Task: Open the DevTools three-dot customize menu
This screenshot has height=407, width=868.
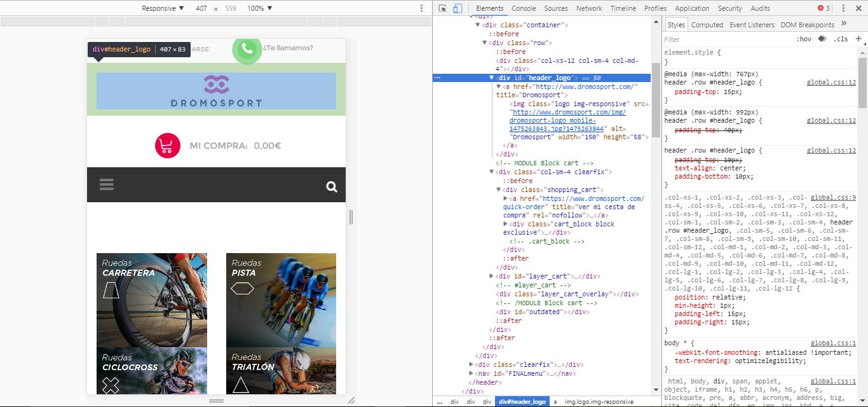Action: 843,8
